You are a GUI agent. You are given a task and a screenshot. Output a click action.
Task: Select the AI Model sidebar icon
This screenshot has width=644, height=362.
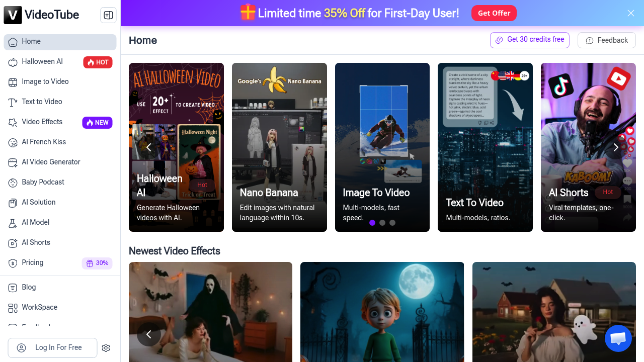tap(12, 222)
